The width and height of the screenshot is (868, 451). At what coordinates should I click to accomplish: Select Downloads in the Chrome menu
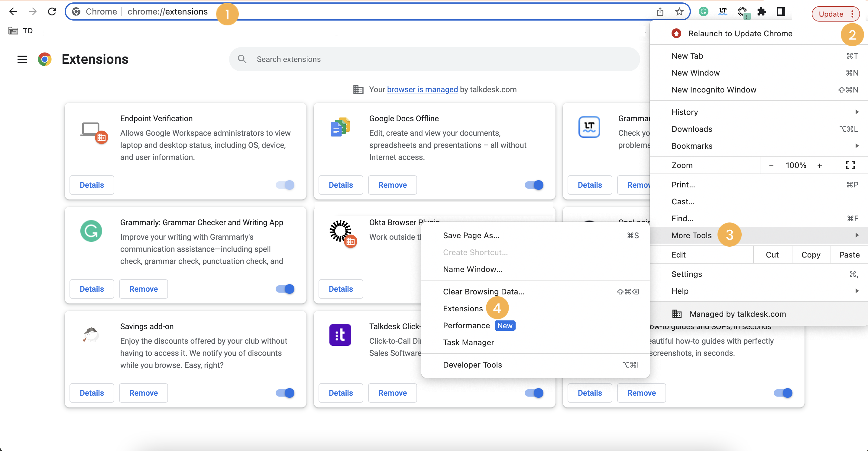pyautogui.click(x=759, y=129)
